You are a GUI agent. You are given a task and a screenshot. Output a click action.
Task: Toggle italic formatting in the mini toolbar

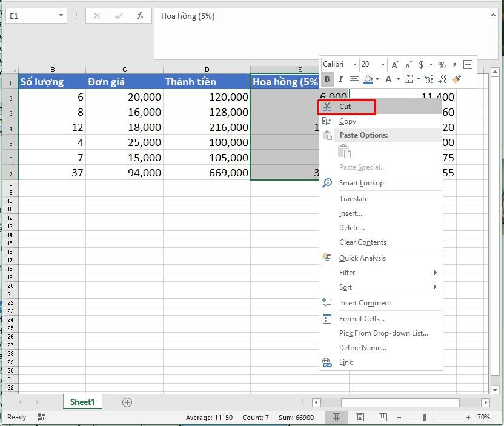click(x=340, y=79)
